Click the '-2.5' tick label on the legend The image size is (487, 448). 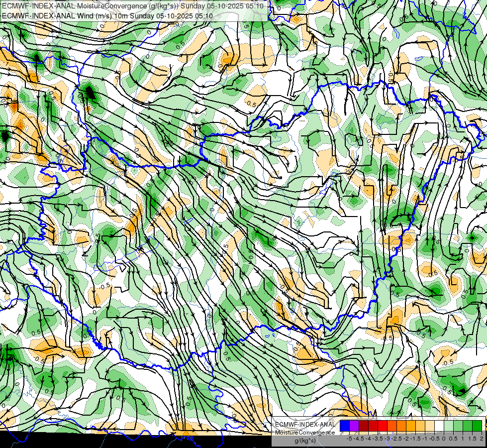click(x=396, y=439)
